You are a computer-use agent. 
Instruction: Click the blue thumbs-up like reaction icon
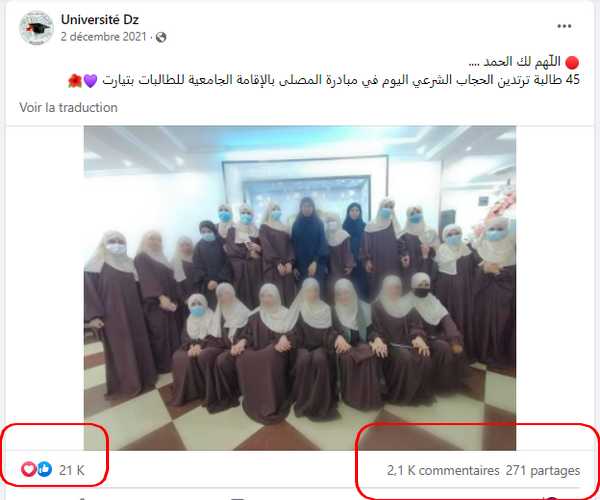click(44, 469)
